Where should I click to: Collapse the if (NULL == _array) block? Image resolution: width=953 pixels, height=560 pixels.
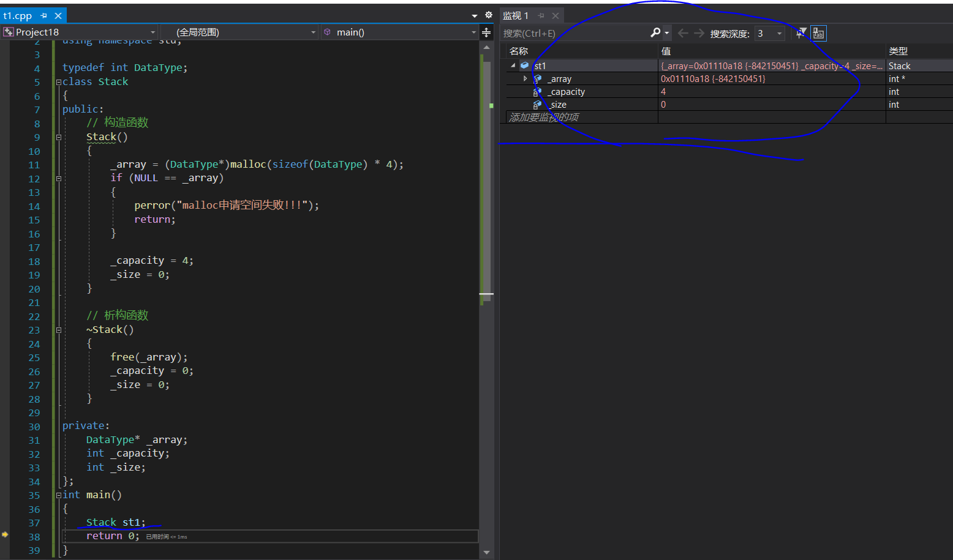pos(59,179)
